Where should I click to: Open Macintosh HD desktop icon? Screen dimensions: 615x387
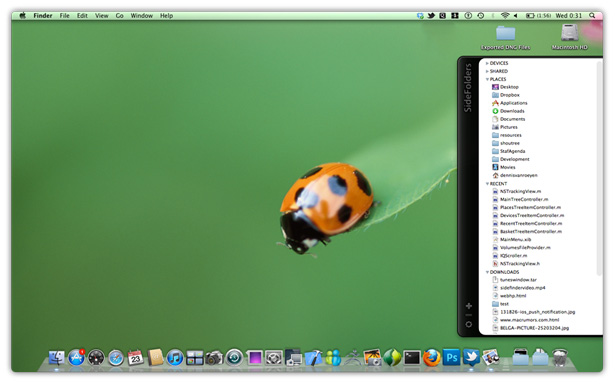point(570,38)
